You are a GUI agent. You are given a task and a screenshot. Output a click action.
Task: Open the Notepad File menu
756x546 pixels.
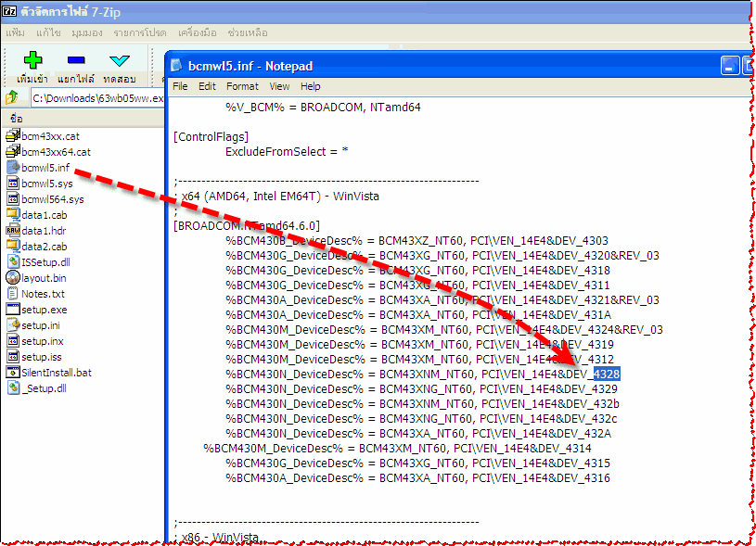180,86
